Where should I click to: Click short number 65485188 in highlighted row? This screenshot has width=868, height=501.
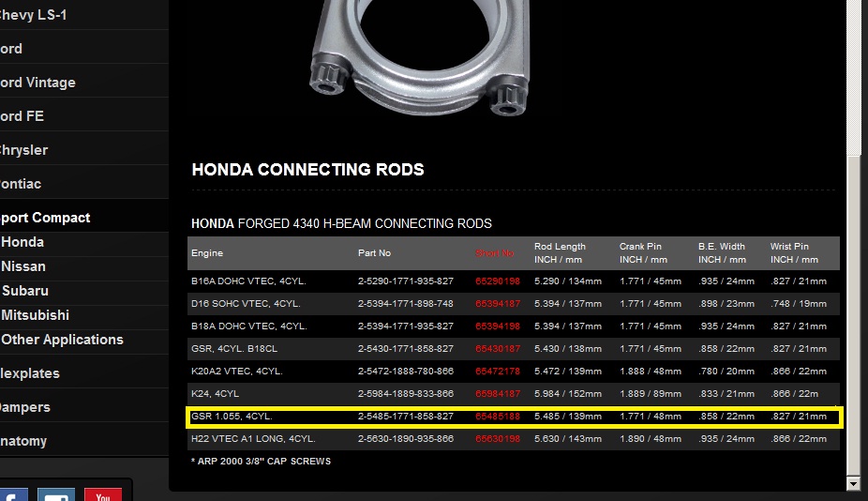coord(497,417)
